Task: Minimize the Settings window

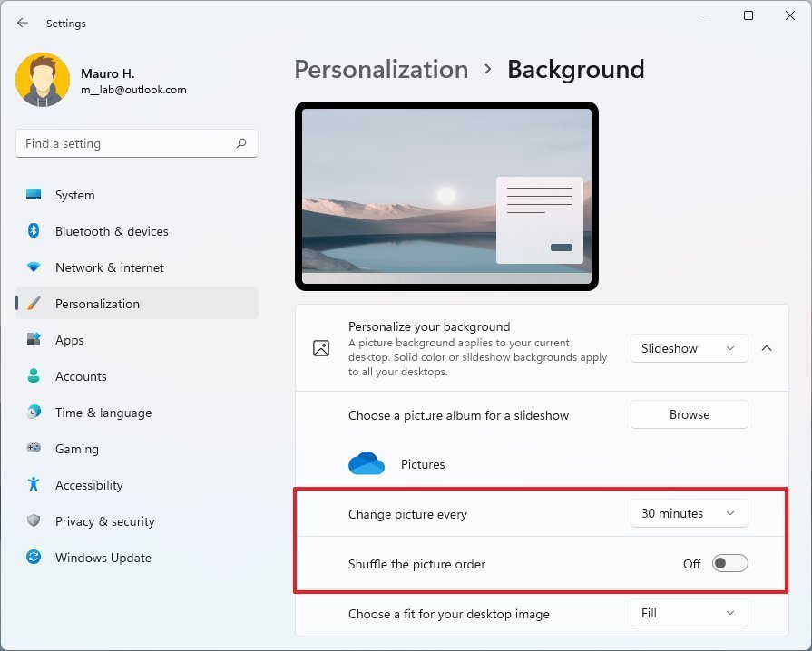Action: pyautogui.click(x=707, y=15)
